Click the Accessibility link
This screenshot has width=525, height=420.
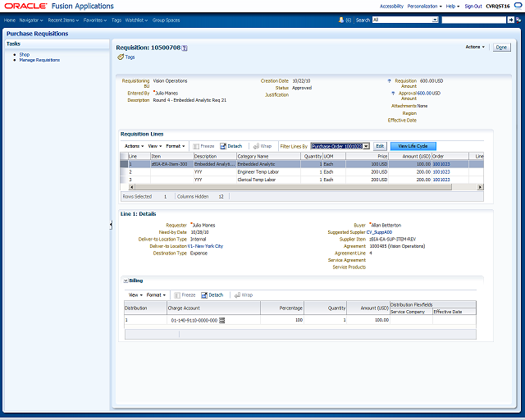coord(391,7)
